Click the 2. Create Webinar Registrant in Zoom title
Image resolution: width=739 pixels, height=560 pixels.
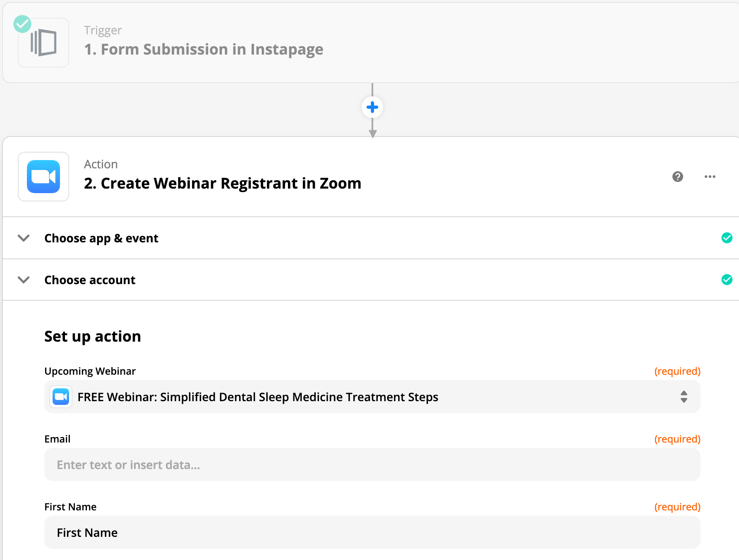tap(223, 183)
